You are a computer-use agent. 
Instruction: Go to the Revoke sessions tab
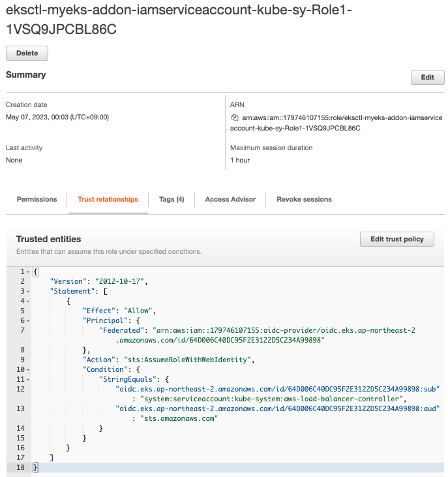pyautogui.click(x=304, y=199)
